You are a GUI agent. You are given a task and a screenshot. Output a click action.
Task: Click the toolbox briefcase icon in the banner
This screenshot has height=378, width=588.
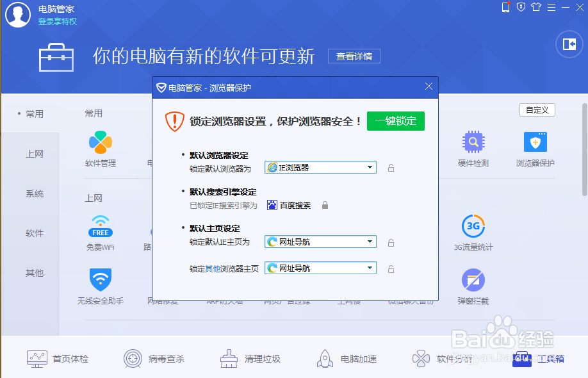pyautogui.click(x=56, y=58)
